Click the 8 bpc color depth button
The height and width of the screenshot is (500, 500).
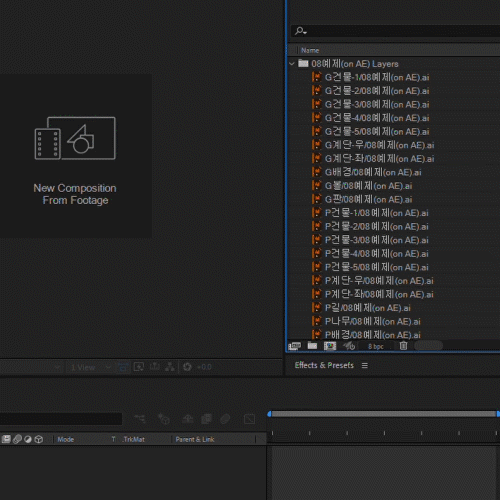[x=376, y=346]
